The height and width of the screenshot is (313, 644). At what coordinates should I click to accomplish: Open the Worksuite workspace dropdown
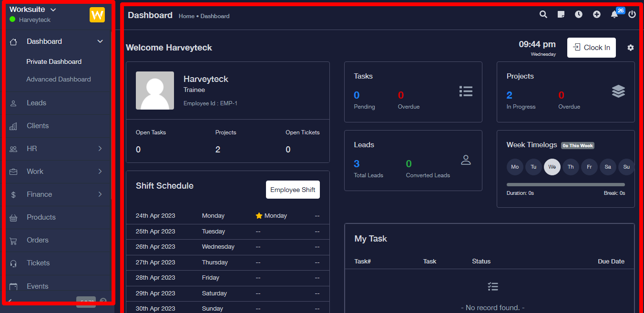(x=32, y=10)
